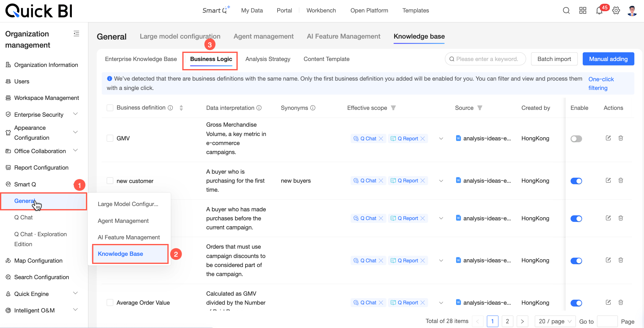The image size is (644, 328).
Task: Expand Appearance Configuration menu
Action: pyautogui.click(x=75, y=132)
